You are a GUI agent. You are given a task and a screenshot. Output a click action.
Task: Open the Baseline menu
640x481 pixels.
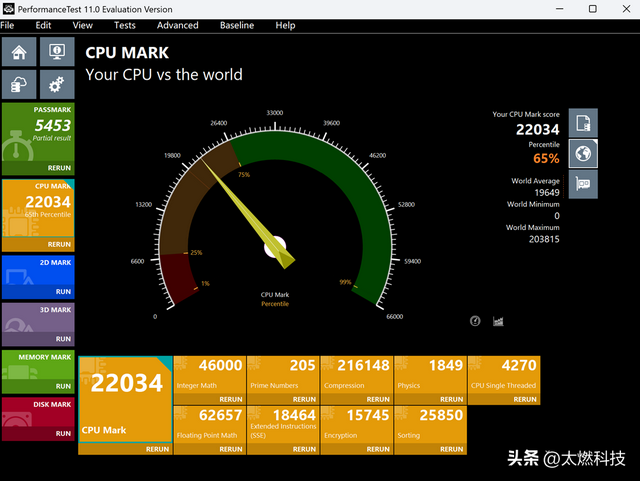tap(237, 25)
